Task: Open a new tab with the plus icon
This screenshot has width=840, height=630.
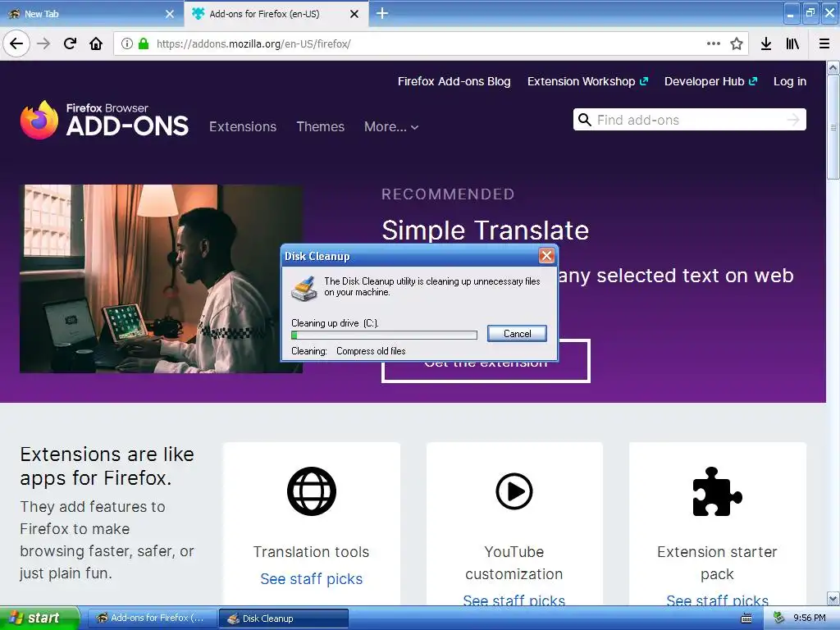Action: [382, 13]
